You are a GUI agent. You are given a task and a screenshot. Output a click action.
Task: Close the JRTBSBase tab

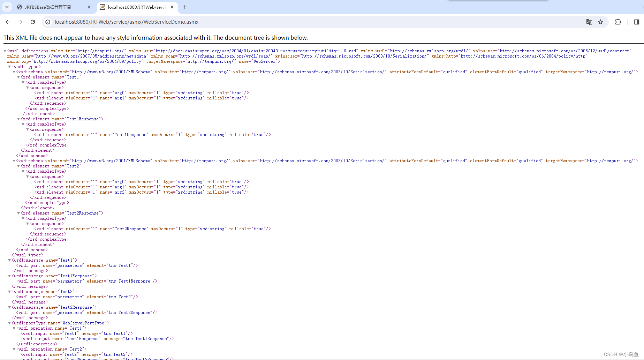tap(89, 7)
